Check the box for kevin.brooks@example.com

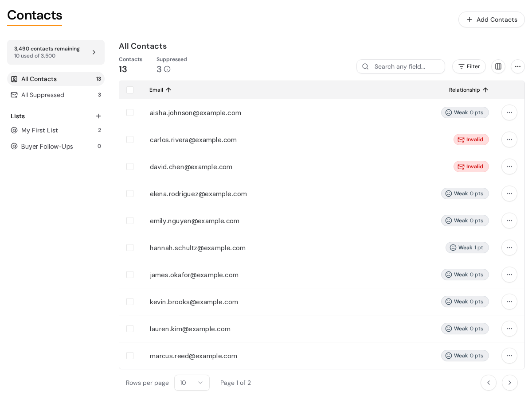pos(130,302)
